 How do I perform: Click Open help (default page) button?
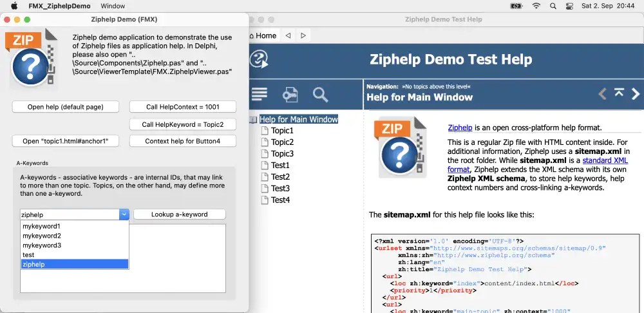66,107
